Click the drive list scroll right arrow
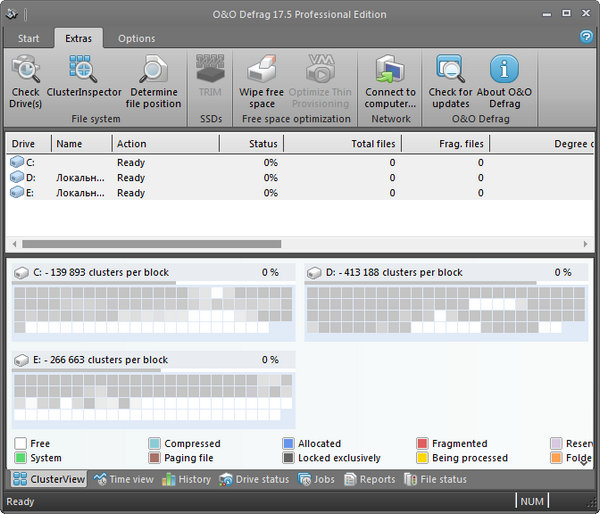Screen dimensions: 600x514 (x=585, y=244)
